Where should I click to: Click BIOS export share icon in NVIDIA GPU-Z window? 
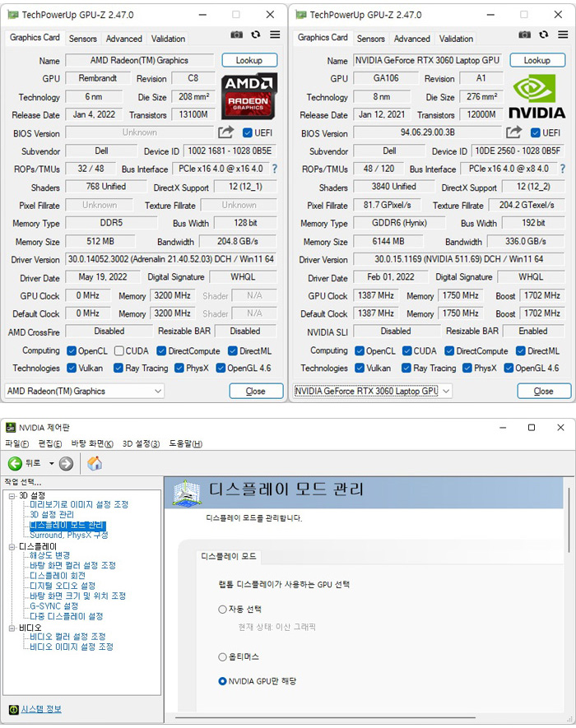[514, 132]
